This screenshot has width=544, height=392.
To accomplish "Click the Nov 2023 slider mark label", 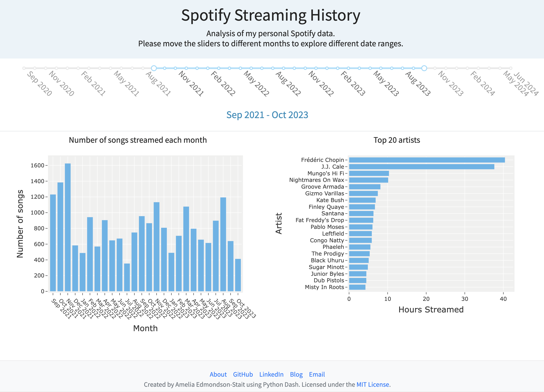I will pyautogui.click(x=451, y=84).
